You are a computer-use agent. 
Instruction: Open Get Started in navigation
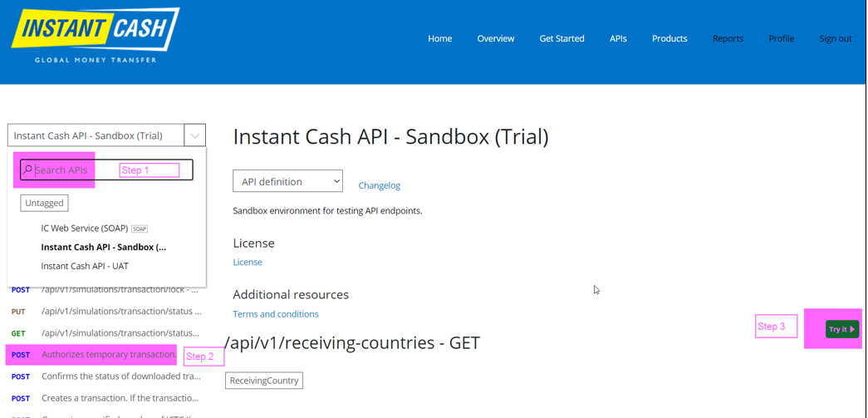[562, 38]
